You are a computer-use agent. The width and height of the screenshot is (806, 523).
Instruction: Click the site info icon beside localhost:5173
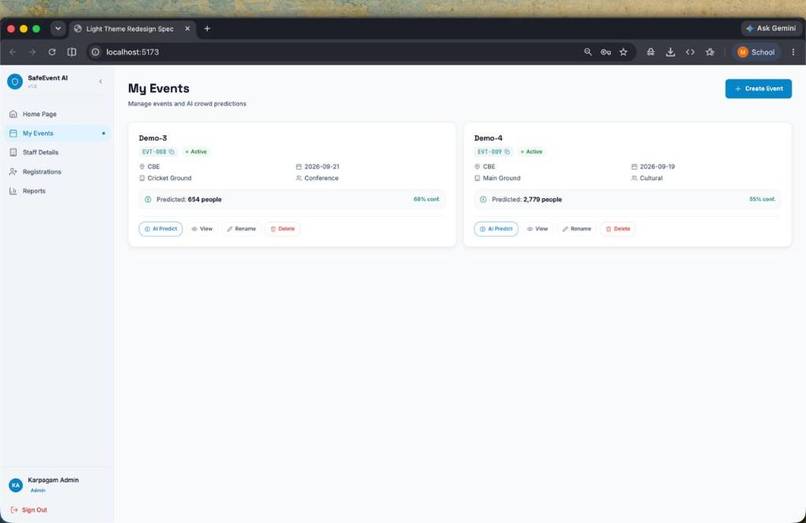(x=96, y=52)
